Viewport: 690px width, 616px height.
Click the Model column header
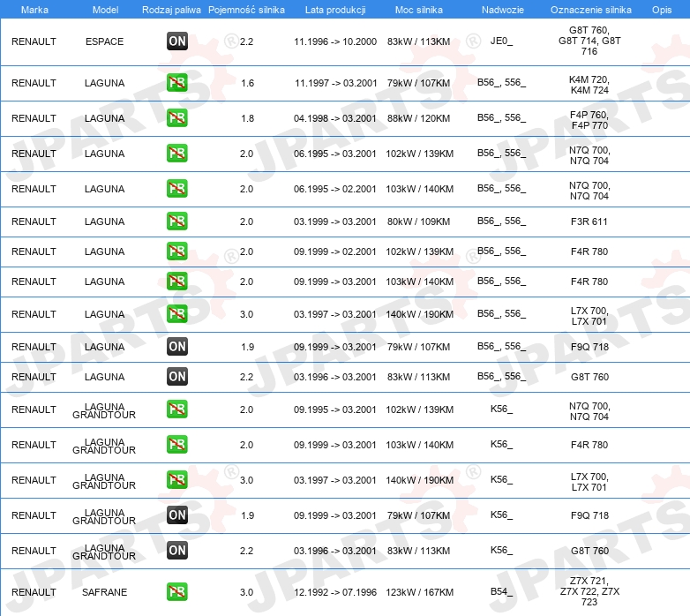105,10
